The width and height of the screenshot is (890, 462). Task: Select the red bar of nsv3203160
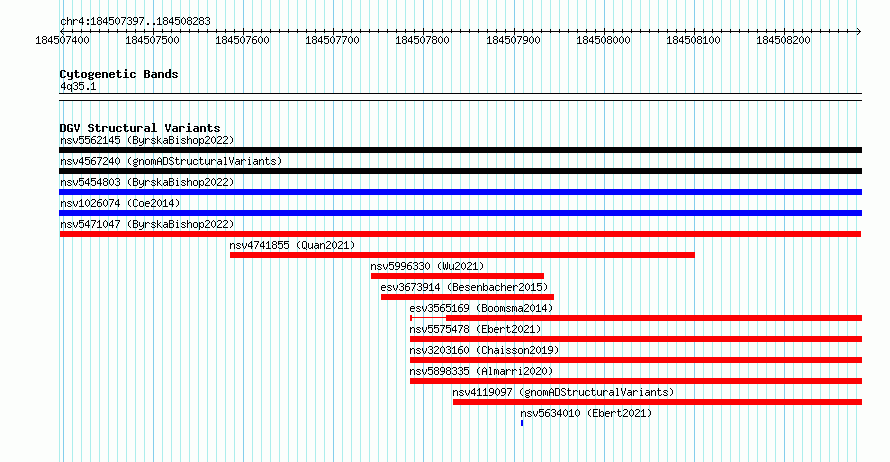tap(636, 360)
